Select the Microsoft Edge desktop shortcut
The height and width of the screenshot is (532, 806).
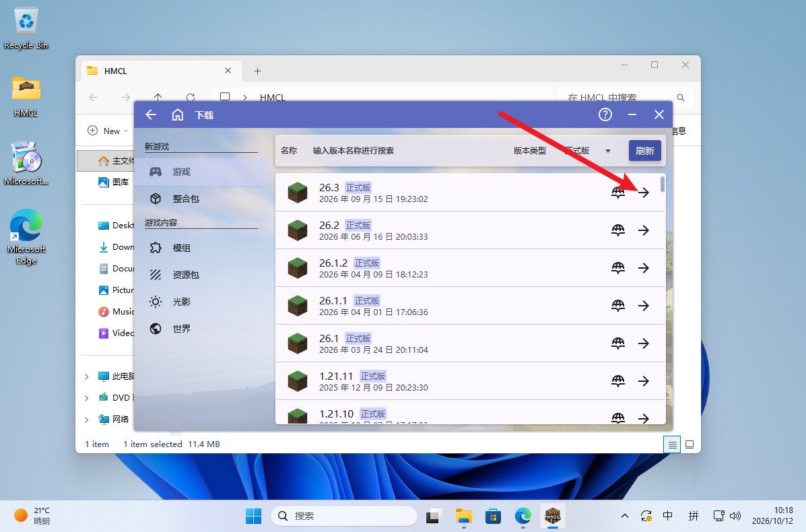click(x=26, y=236)
